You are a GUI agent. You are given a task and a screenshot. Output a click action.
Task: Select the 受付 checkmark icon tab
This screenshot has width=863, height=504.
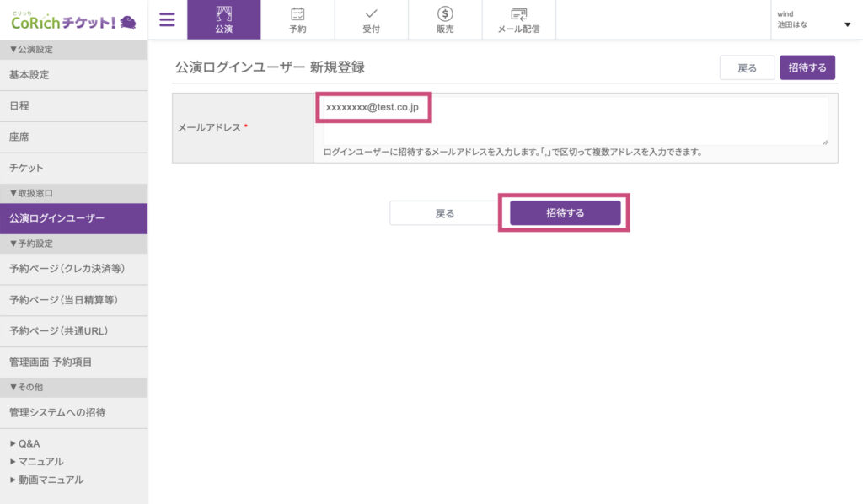(371, 19)
